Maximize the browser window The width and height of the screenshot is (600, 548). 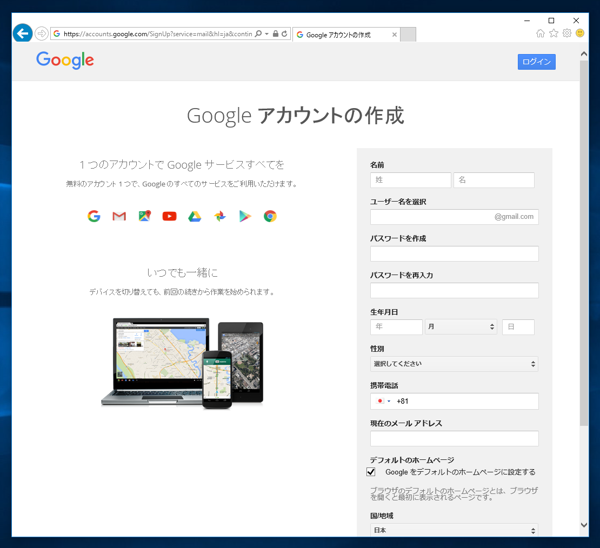(x=551, y=20)
